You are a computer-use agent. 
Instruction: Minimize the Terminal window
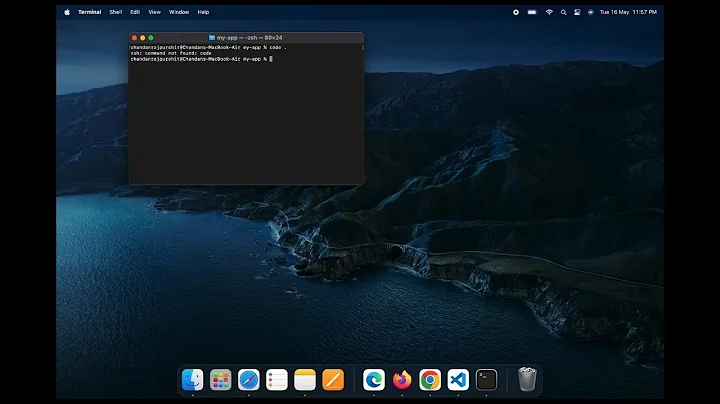[143, 38]
